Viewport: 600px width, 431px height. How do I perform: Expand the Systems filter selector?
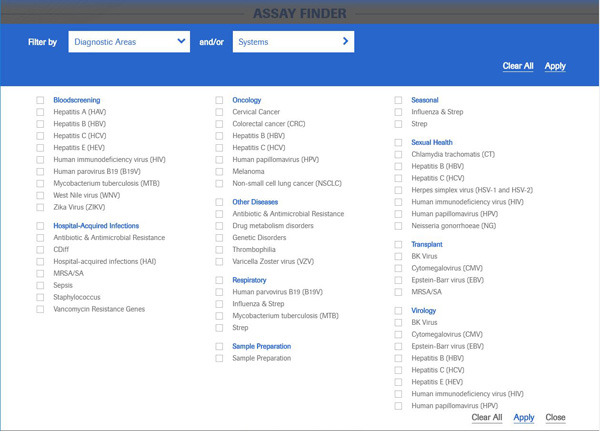tap(293, 42)
